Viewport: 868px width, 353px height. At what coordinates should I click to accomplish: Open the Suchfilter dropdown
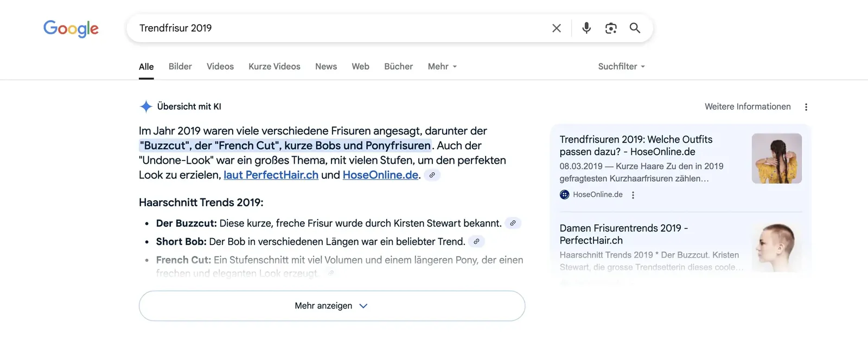(x=622, y=67)
